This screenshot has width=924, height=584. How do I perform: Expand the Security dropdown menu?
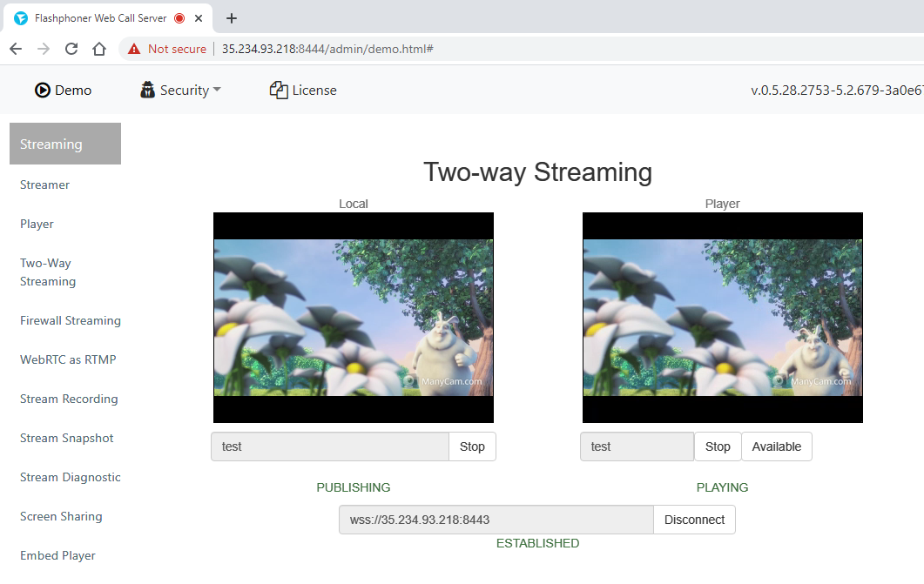[x=180, y=90]
